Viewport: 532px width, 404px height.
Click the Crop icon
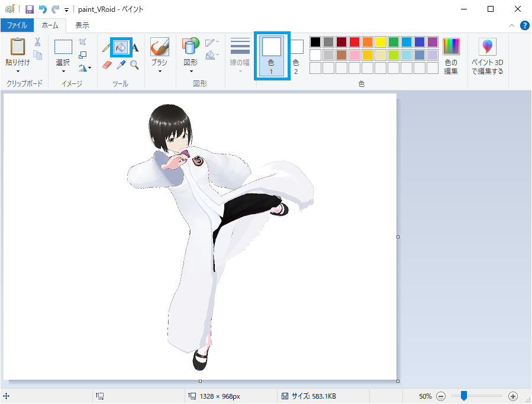coord(82,42)
